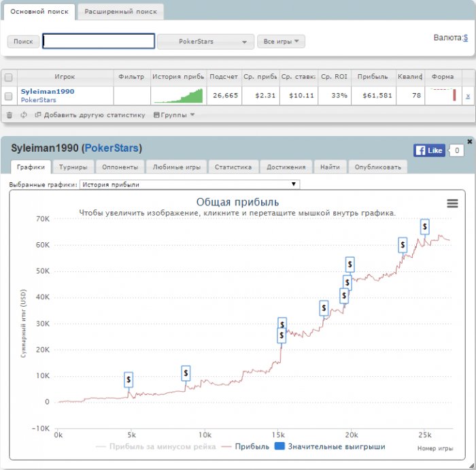The width and height of the screenshot is (476, 470).
Task: Open the Выбранные графики selection dropdown
Action: click(x=189, y=184)
